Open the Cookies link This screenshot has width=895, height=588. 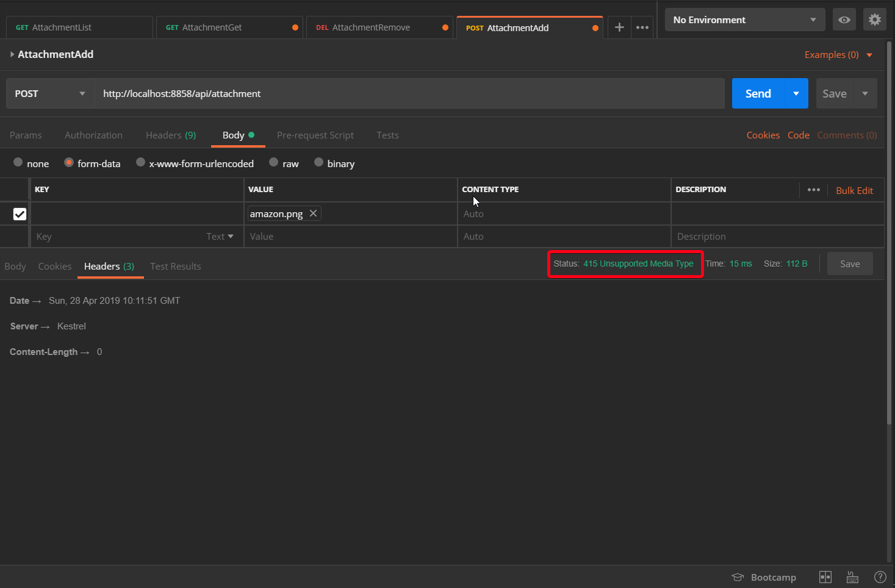(x=763, y=135)
